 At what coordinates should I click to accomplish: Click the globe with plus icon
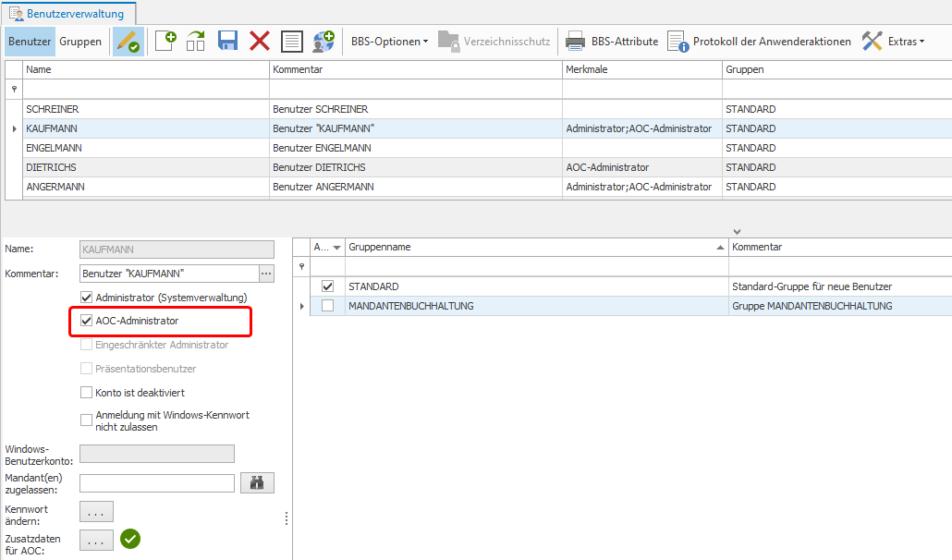click(323, 42)
